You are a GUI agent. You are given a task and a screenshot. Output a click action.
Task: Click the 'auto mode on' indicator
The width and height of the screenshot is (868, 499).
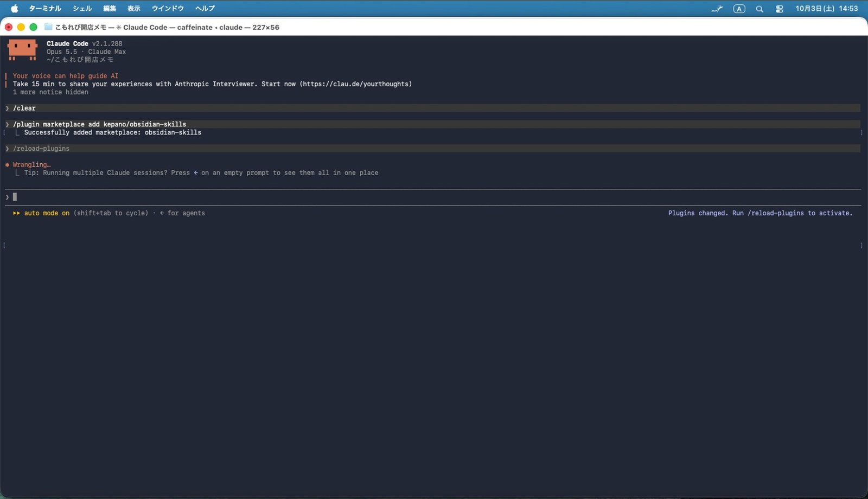[x=47, y=213]
